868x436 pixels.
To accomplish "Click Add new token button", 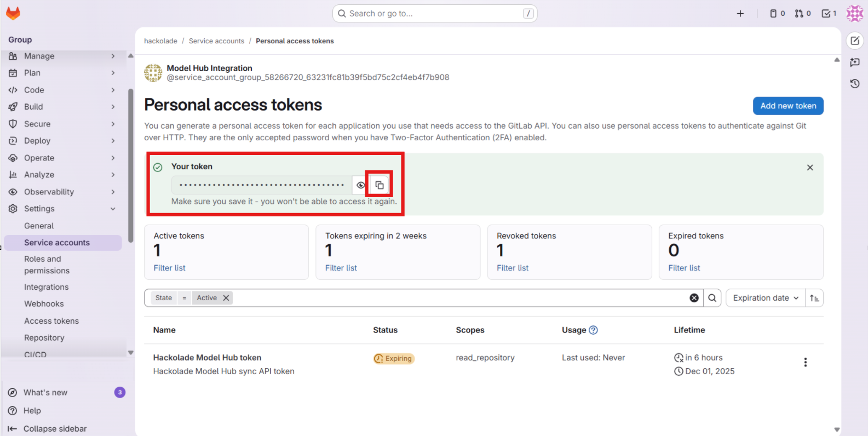I will click(788, 106).
